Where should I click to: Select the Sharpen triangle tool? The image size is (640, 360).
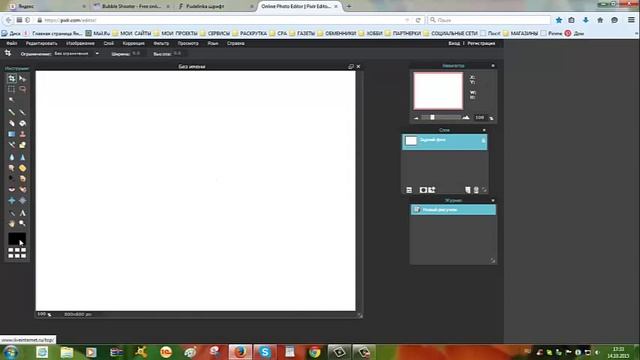22,157
